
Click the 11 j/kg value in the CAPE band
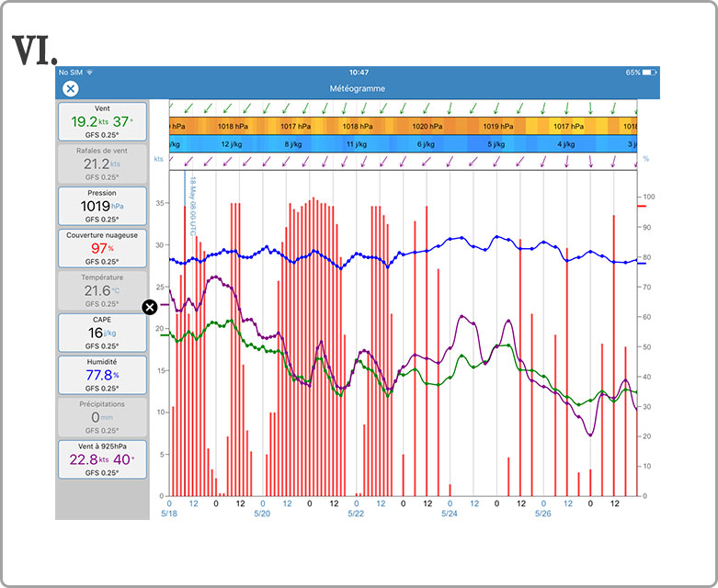click(x=357, y=144)
